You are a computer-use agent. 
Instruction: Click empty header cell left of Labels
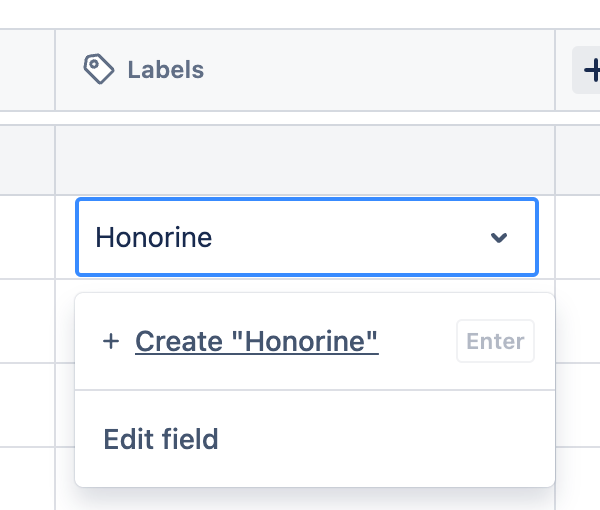[27, 70]
